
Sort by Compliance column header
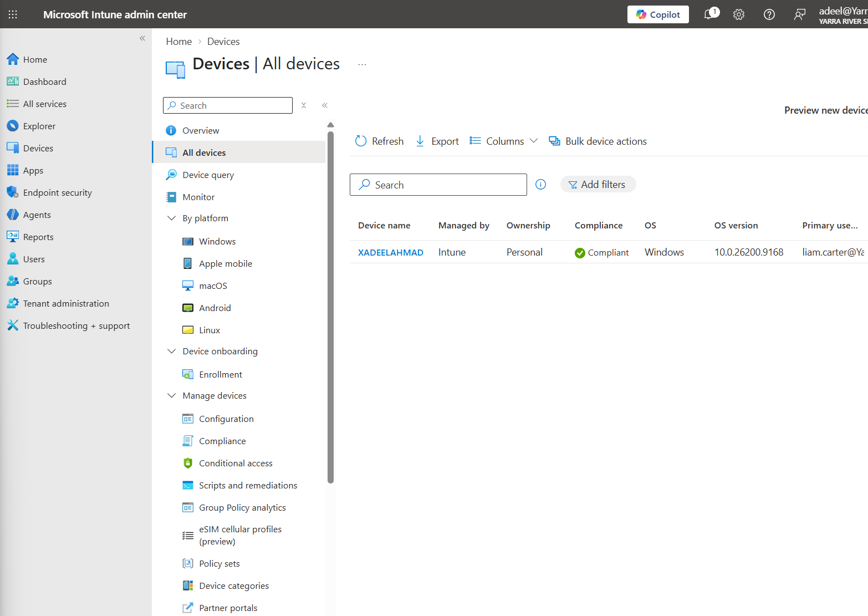pyautogui.click(x=599, y=226)
